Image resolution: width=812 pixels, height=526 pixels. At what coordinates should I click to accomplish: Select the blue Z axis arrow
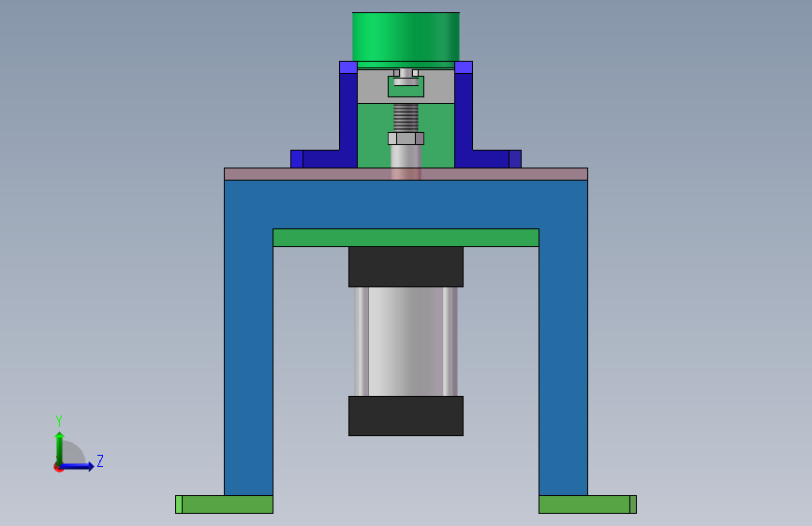click(77, 466)
